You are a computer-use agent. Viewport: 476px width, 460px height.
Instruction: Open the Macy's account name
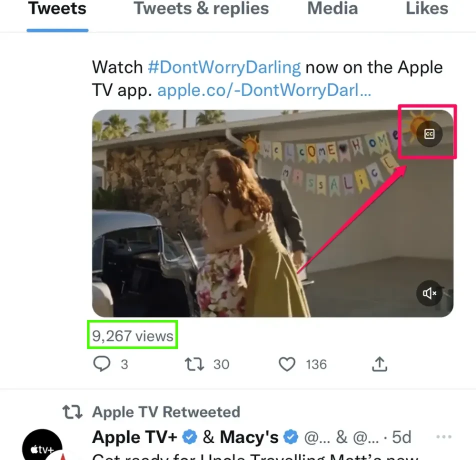(x=249, y=437)
